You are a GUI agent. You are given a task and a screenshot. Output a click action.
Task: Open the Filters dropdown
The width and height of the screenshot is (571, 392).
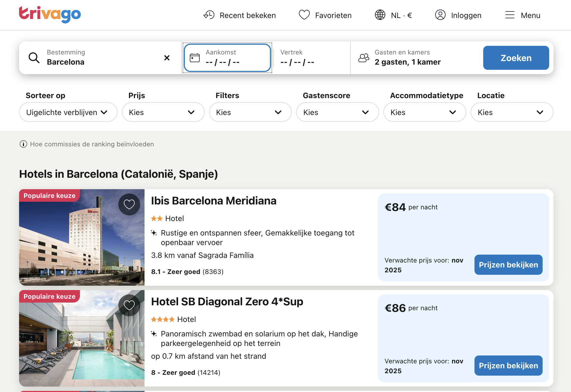(250, 112)
